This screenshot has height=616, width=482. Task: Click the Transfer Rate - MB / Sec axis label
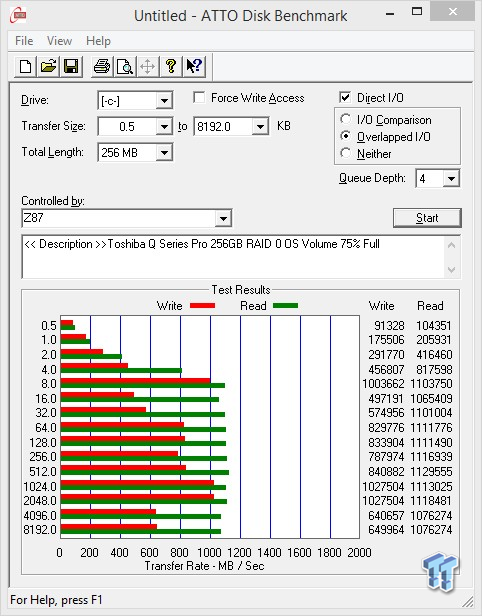(x=204, y=566)
